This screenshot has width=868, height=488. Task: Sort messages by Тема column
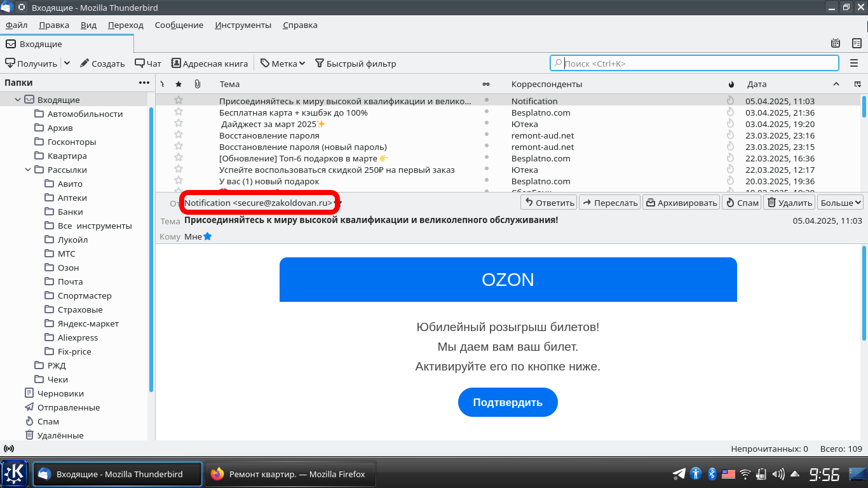[x=229, y=84]
